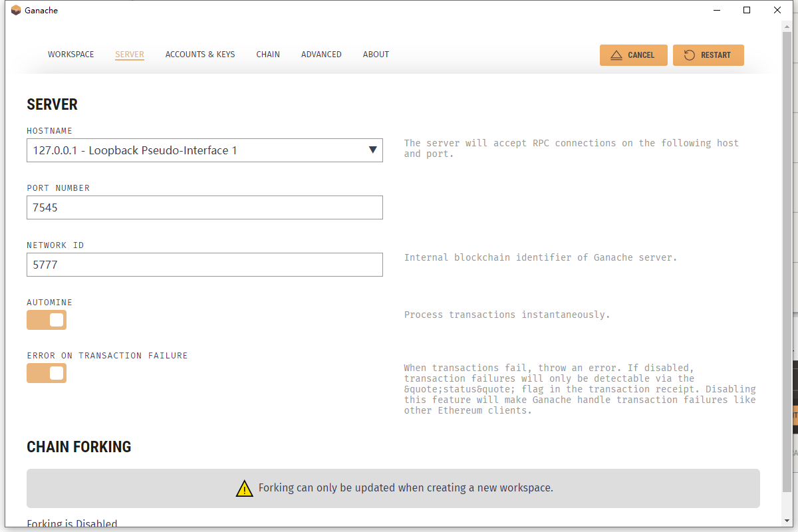Go to the Advanced tab
This screenshot has height=532, width=798.
point(321,55)
